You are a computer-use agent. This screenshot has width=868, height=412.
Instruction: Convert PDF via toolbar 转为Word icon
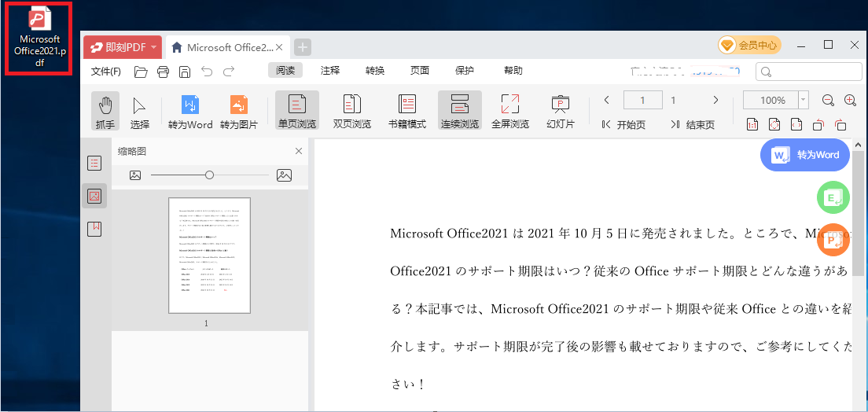[x=190, y=111]
